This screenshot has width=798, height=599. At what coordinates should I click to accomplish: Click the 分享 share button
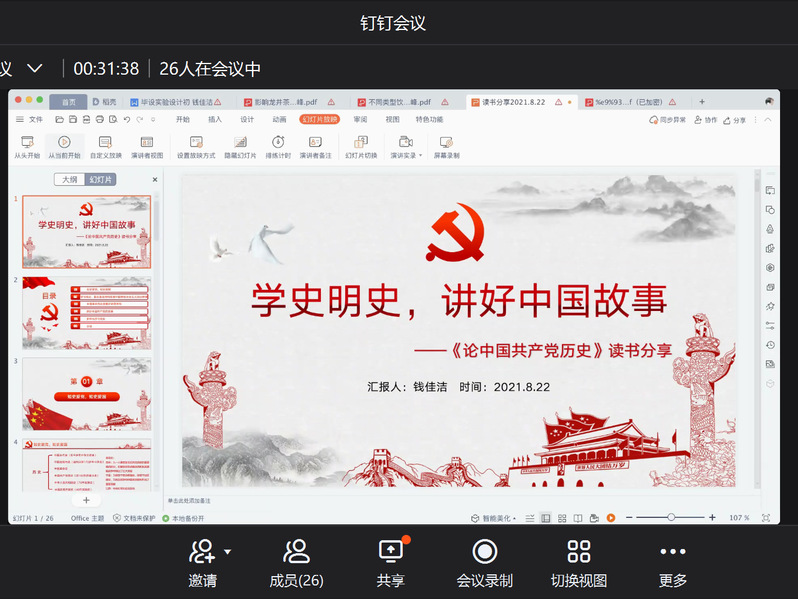pyautogui.click(x=734, y=120)
